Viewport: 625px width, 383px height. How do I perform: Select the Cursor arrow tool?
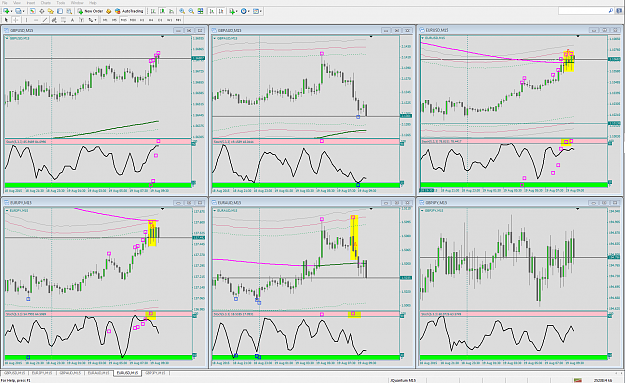tap(6, 20)
